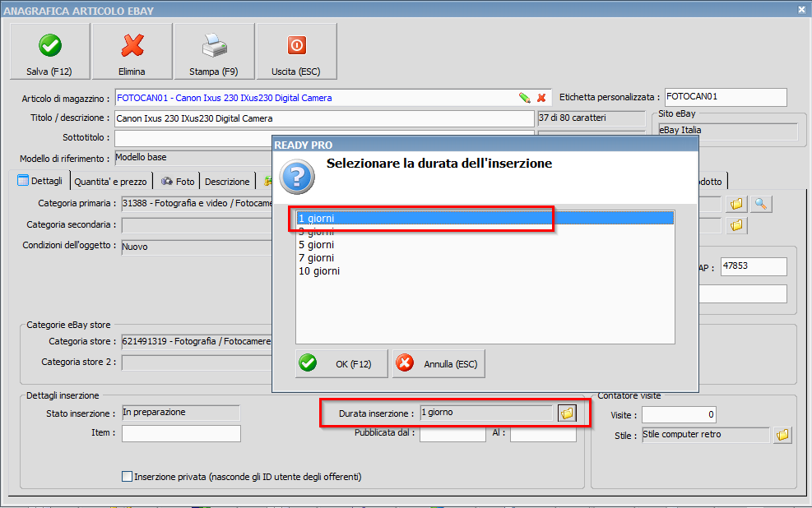Click the Categoria store field 621491319
The image size is (812, 508).
click(197, 341)
